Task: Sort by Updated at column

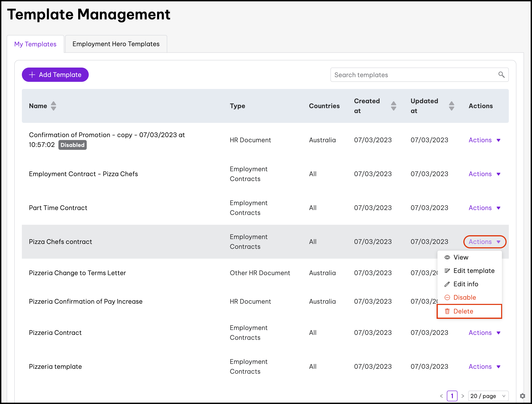Action: pyautogui.click(x=452, y=106)
